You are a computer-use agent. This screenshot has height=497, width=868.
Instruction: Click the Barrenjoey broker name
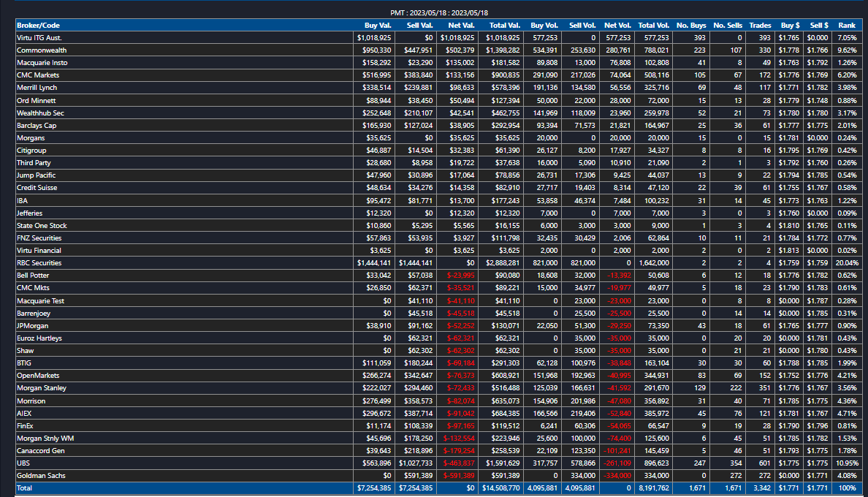tap(33, 314)
